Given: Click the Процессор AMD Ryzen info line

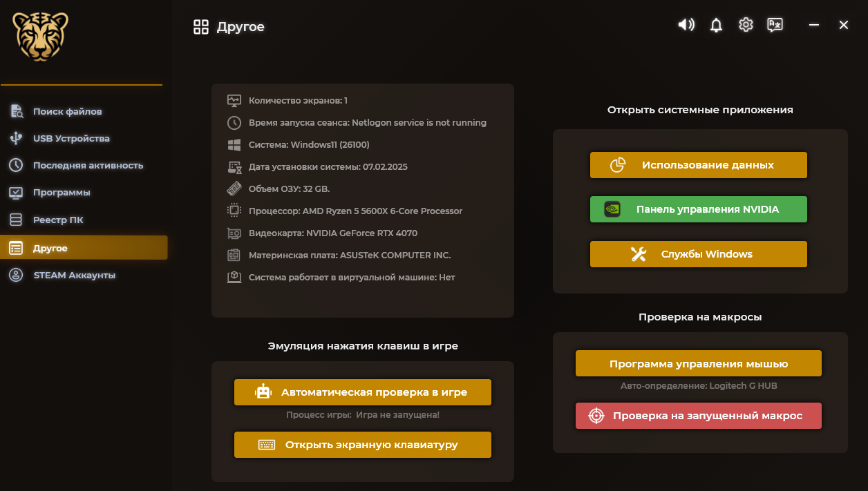Looking at the screenshot, I should (x=355, y=211).
